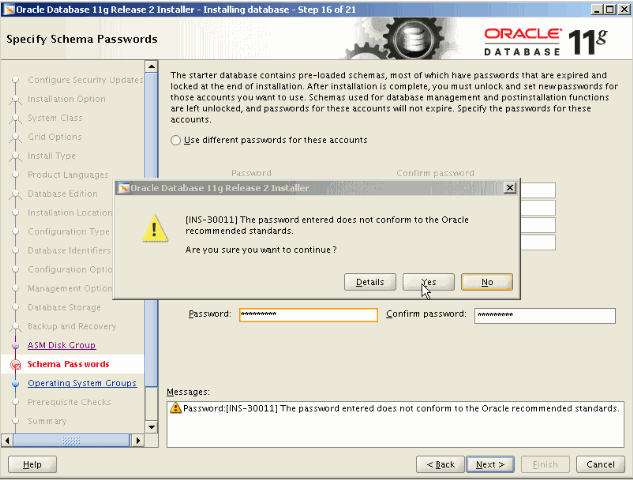Select the Backup and Recovery step
Screen dimensions: 633x480
(71, 326)
